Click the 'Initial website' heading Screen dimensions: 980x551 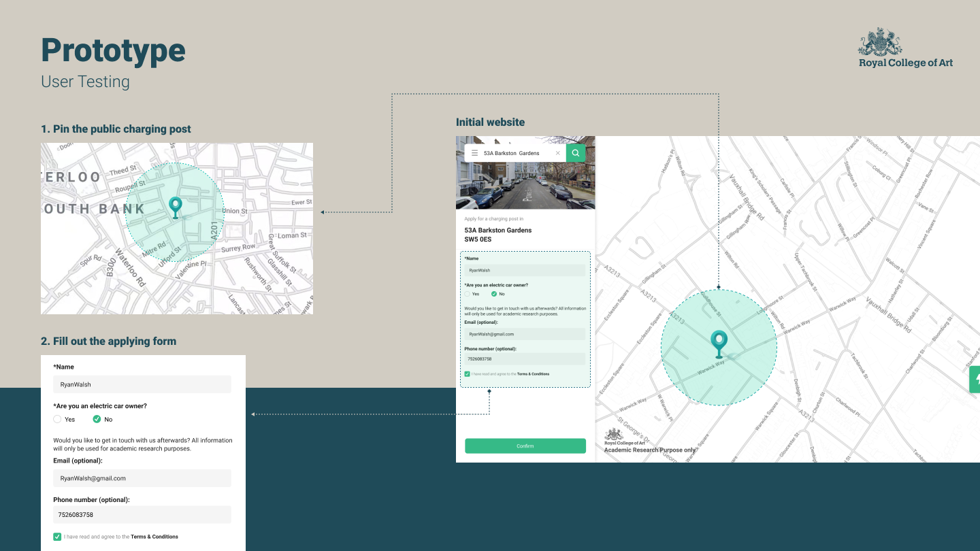(x=490, y=122)
